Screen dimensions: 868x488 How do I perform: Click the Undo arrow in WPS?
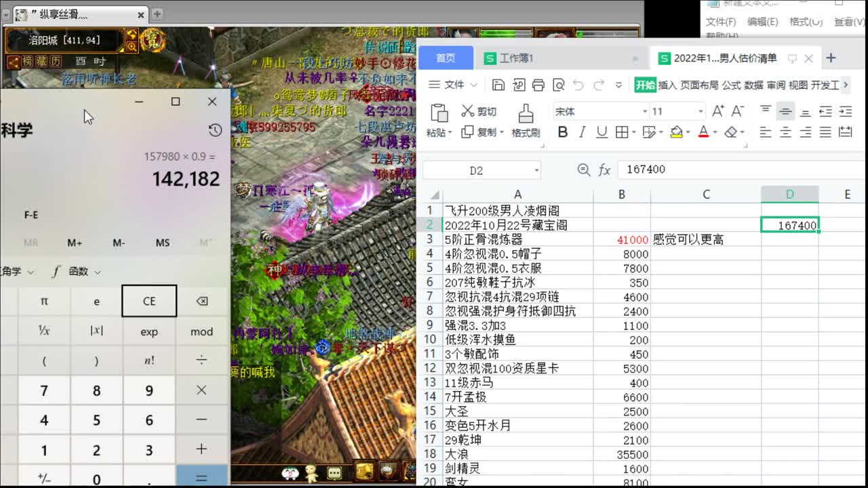[x=578, y=85]
